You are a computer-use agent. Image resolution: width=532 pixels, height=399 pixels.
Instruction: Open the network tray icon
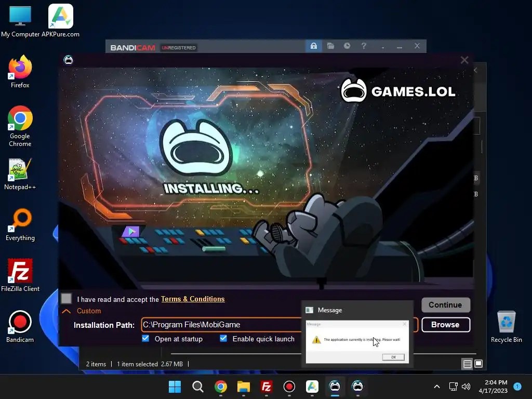pos(453,387)
